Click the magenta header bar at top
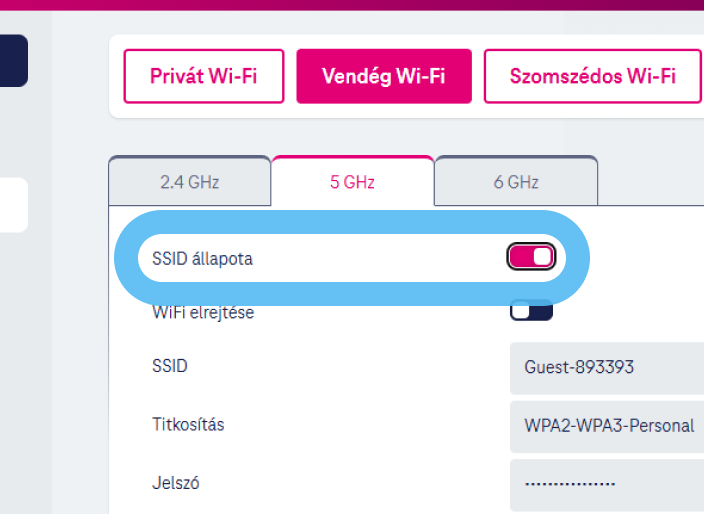 350,4
